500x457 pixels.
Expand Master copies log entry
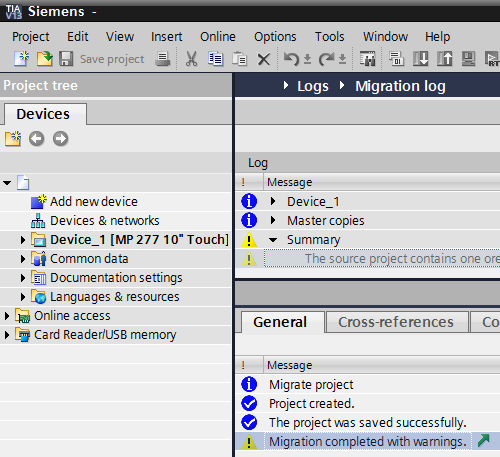(273, 220)
